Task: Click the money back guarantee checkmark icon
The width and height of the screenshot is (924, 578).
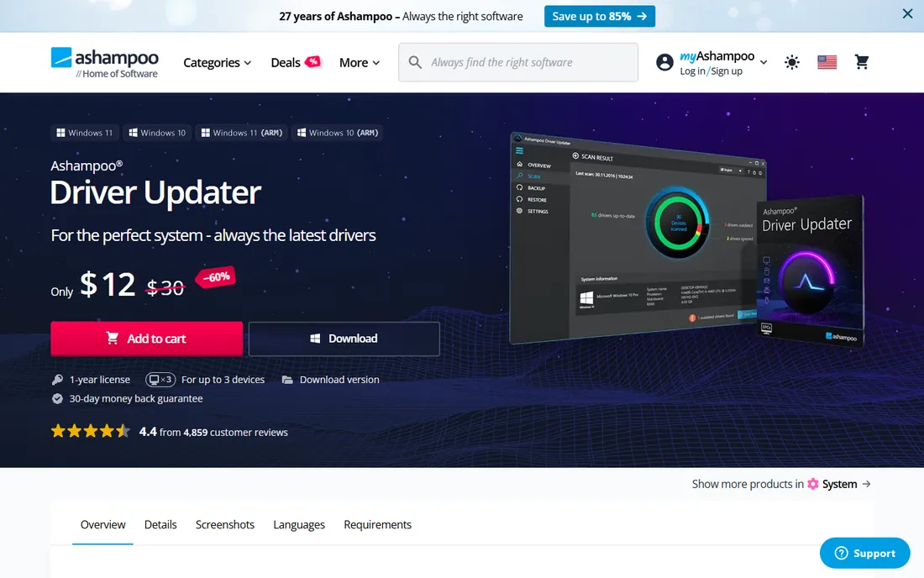Action: 57,399
